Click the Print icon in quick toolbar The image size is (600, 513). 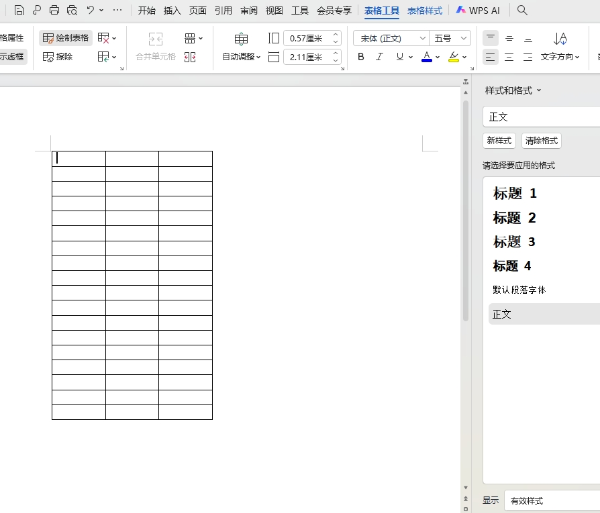coord(54,10)
